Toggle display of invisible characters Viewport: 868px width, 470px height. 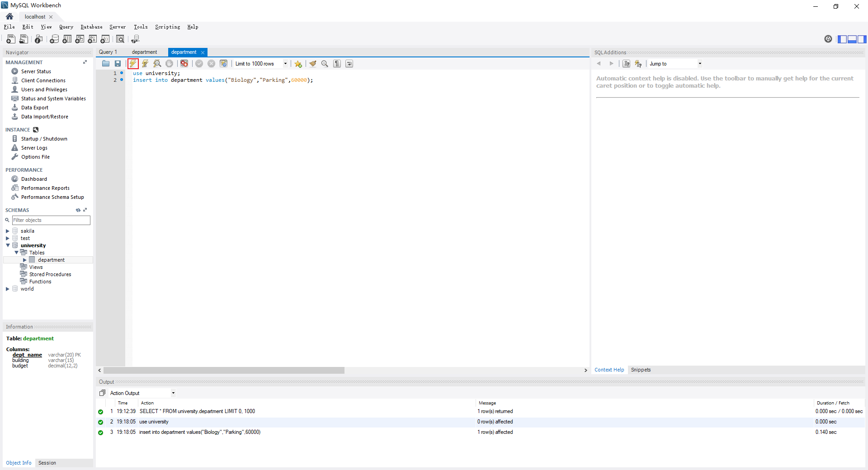click(x=337, y=64)
